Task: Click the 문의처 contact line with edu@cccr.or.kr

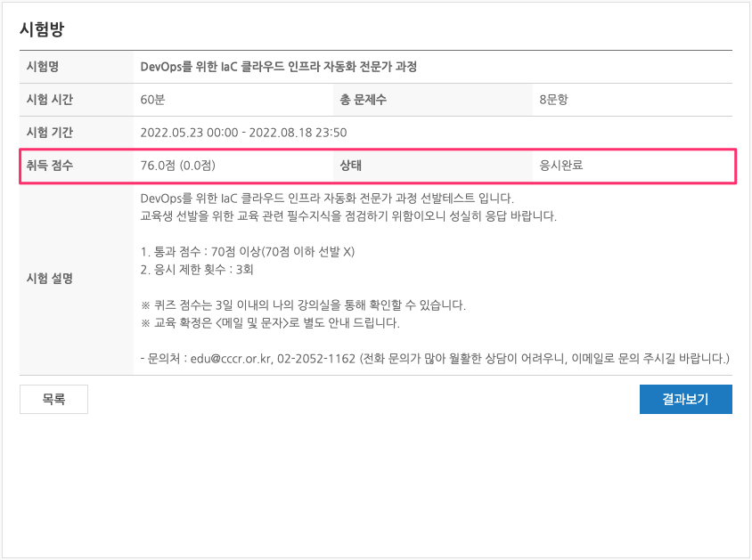Action: point(435,358)
